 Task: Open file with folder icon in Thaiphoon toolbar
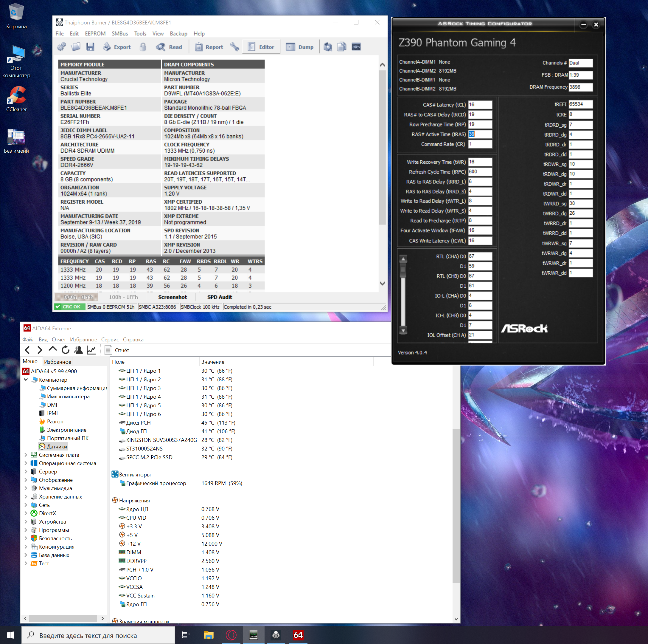click(x=76, y=47)
